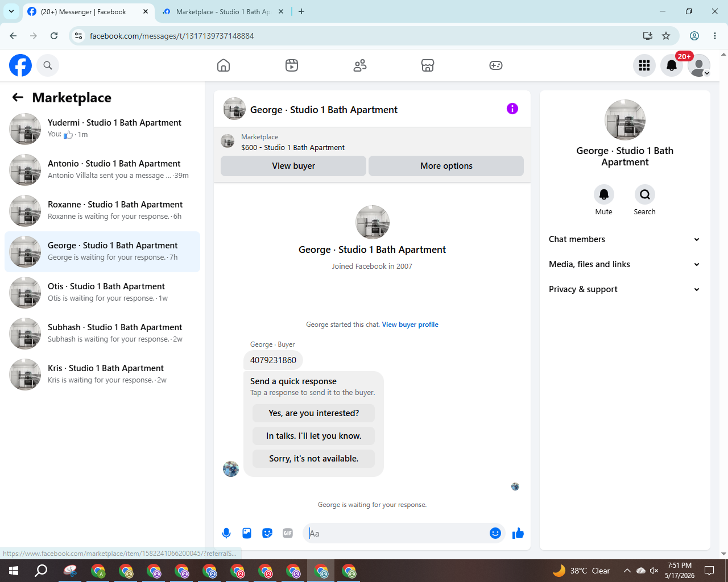Screen dimensions: 728x582
Task: Go back using the browser back arrow
Action: [x=13, y=36]
